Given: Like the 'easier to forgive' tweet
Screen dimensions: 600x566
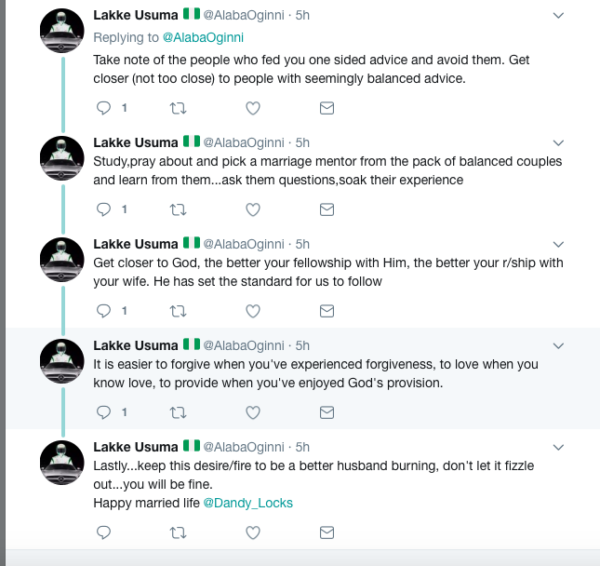Looking at the screenshot, I should (253, 413).
